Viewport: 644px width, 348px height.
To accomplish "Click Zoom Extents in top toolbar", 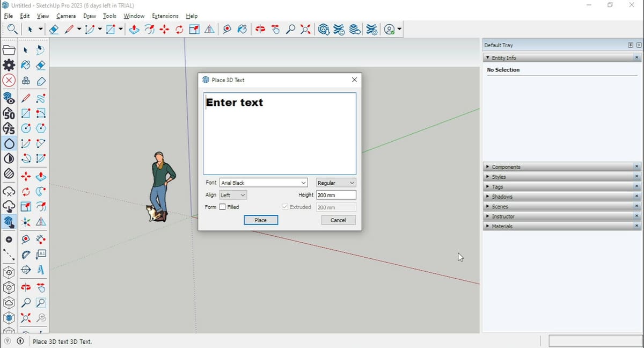I will tap(305, 29).
